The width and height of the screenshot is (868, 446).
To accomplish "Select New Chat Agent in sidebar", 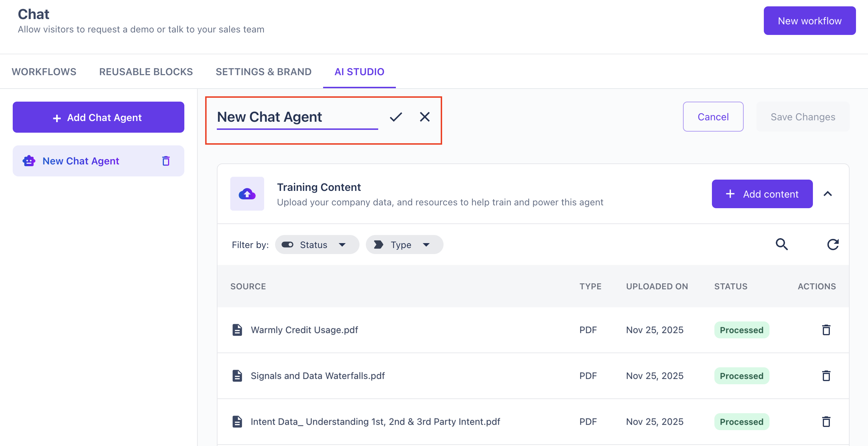I will pos(81,161).
